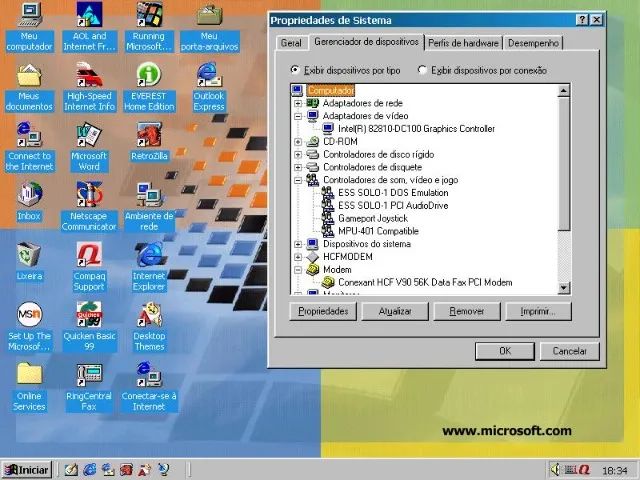Select ESS SOLO-1 DOS Emulation device
The image size is (640, 480).
click(x=393, y=193)
